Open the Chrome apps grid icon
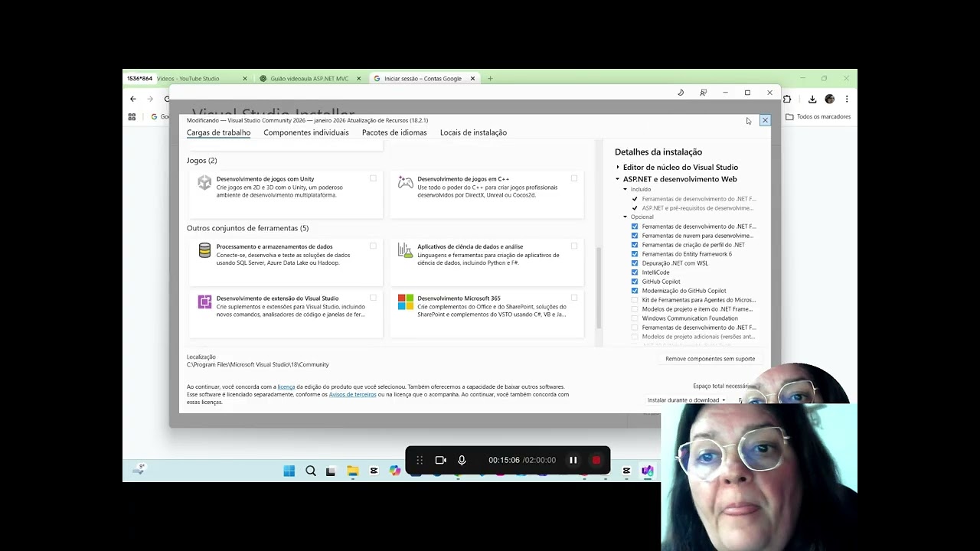Viewport: 980px width, 551px height. [132, 117]
